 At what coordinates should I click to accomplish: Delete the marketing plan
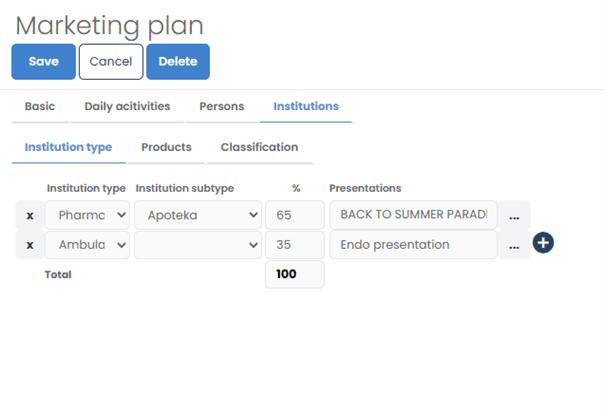point(177,61)
